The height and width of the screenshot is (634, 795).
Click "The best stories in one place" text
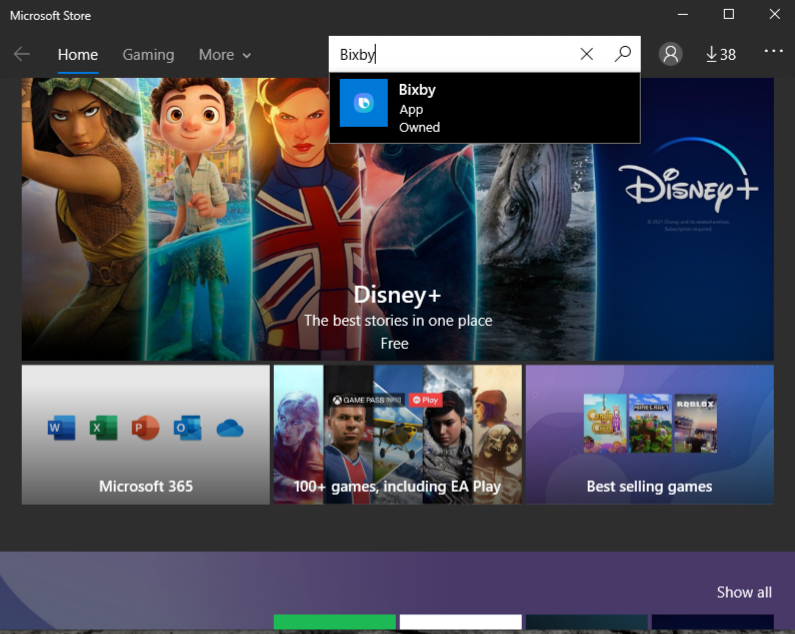click(398, 321)
